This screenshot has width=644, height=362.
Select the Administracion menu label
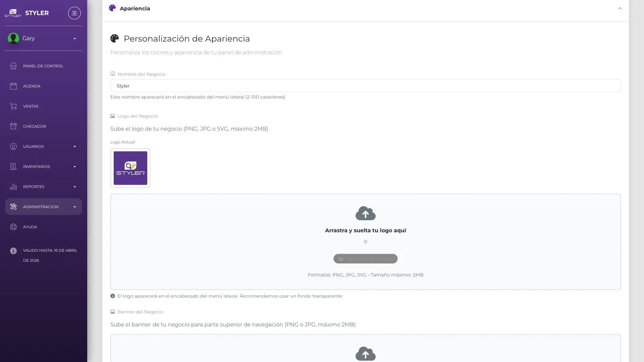pos(41,207)
